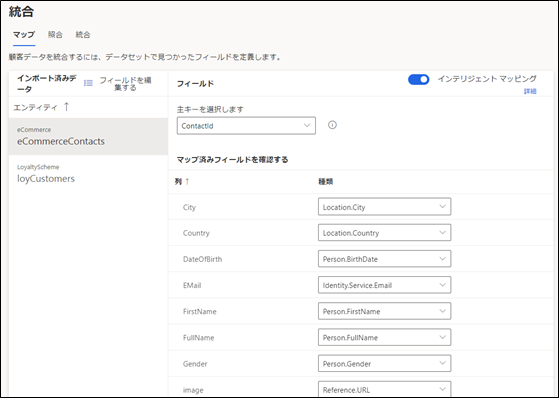Open the Person.Gender type dropdown
This screenshot has width=559, height=398.
click(384, 363)
